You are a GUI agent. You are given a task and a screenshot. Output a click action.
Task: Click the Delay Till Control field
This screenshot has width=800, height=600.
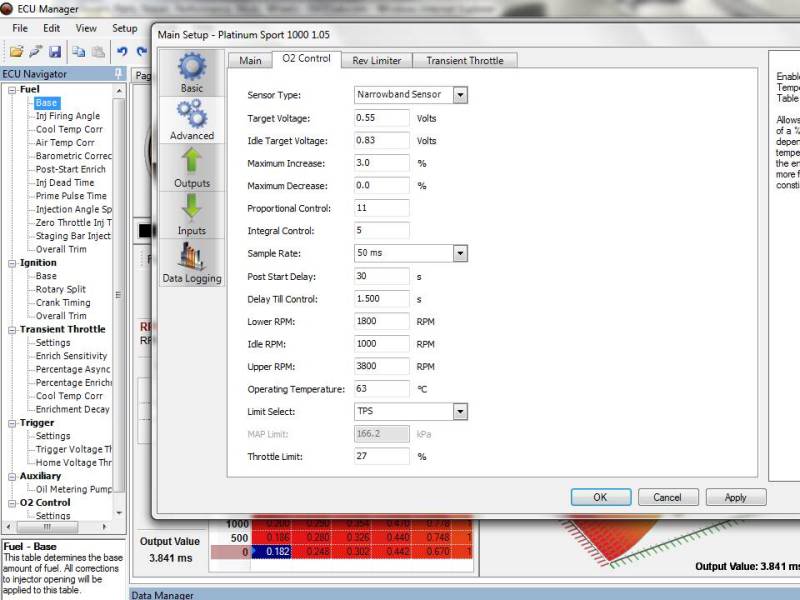click(382, 298)
